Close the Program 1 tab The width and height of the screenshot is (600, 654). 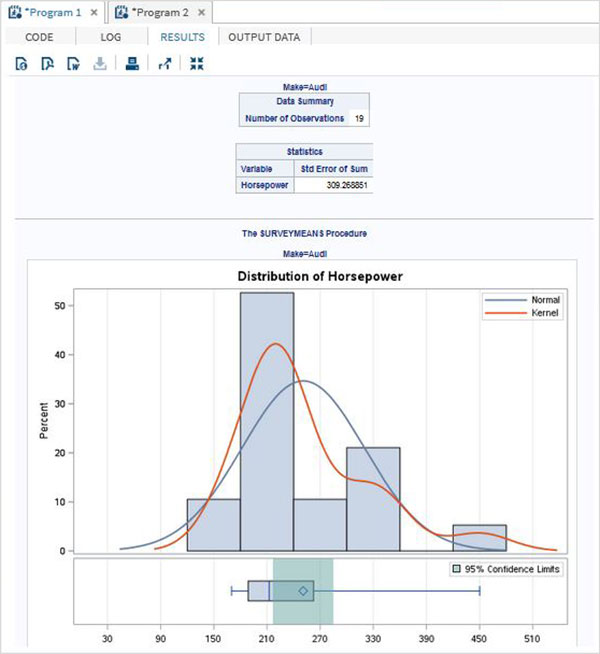[94, 13]
